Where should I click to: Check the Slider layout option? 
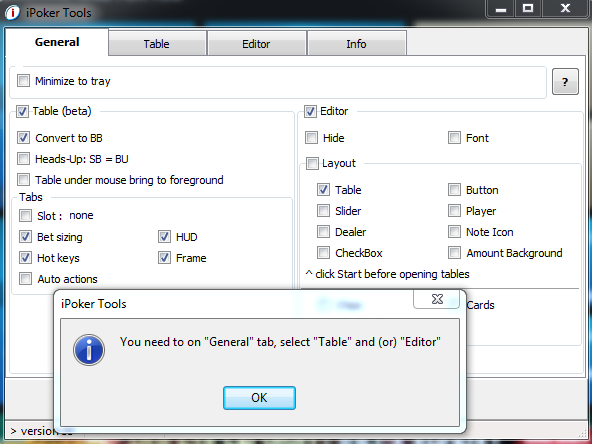[x=324, y=210]
